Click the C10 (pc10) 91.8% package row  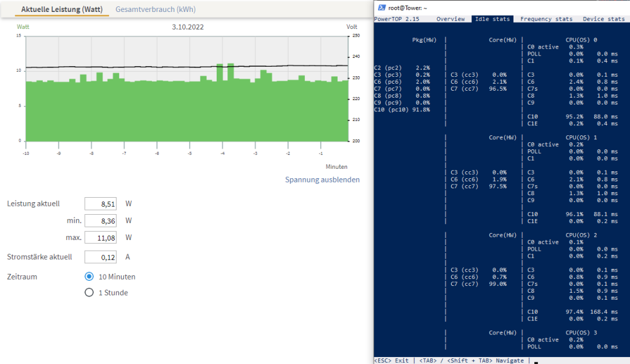[x=402, y=110]
